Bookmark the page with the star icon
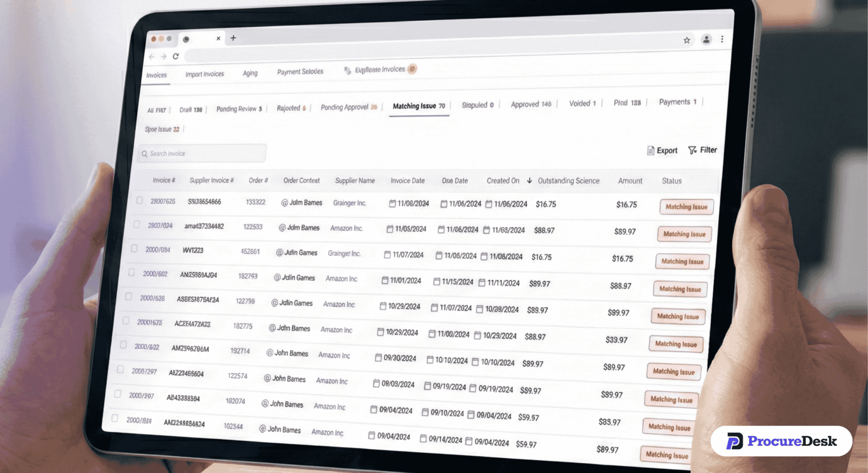This screenshot has width=868, height=473. tap(687, 40)
